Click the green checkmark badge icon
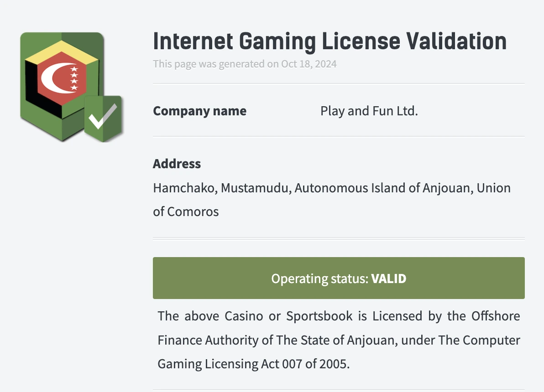 click(103, 119)
